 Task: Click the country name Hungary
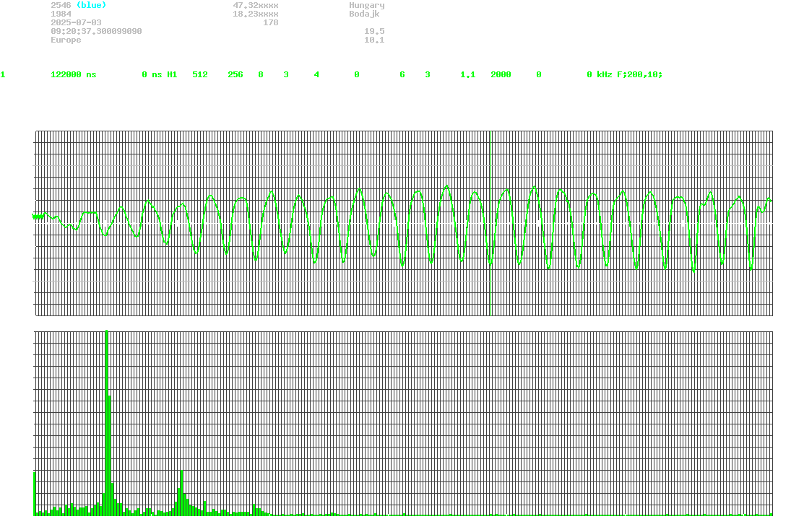coord(367,5)
